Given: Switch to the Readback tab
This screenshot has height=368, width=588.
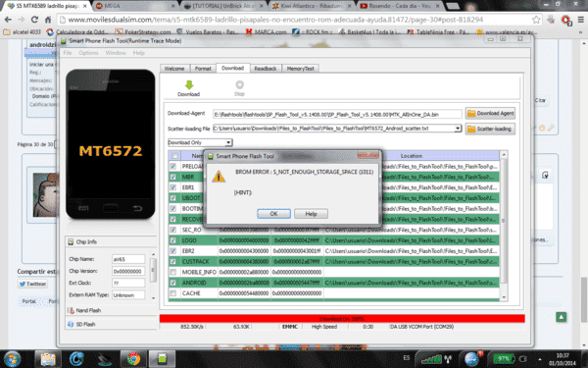Looking at the screenshot, I should pyautogui.click(x=266, y=69).
